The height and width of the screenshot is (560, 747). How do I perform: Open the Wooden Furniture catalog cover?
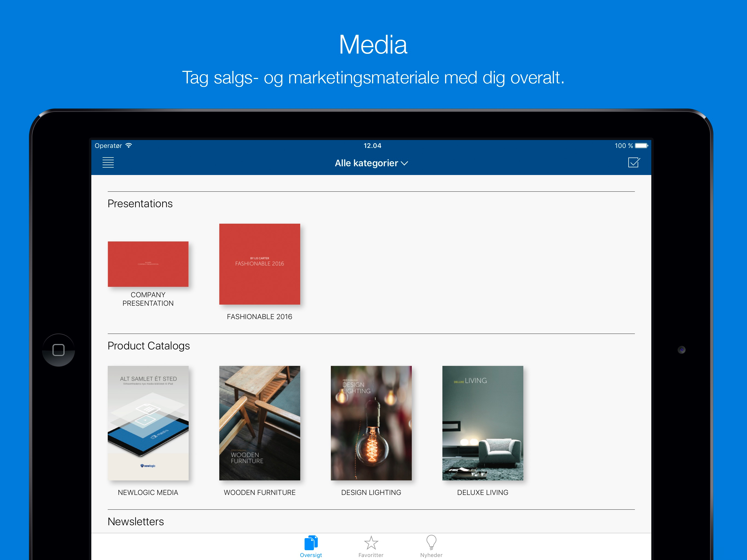(x=259, y=423)
